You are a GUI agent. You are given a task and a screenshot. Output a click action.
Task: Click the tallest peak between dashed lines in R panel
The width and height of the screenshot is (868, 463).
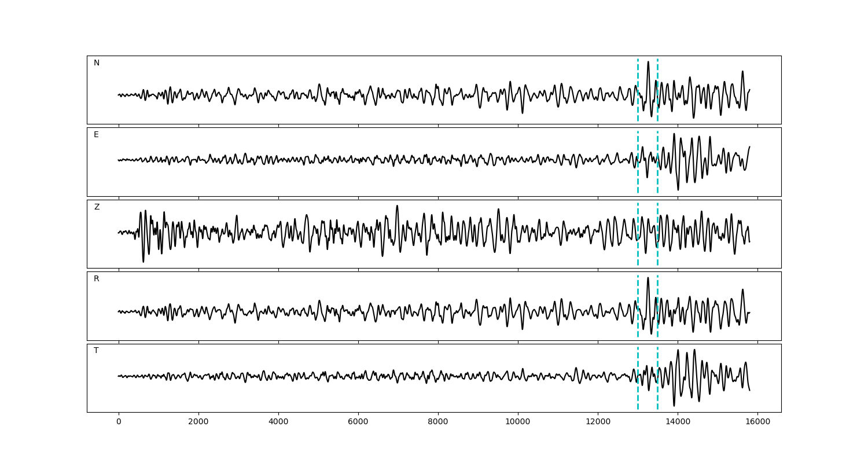pos(648,278)
